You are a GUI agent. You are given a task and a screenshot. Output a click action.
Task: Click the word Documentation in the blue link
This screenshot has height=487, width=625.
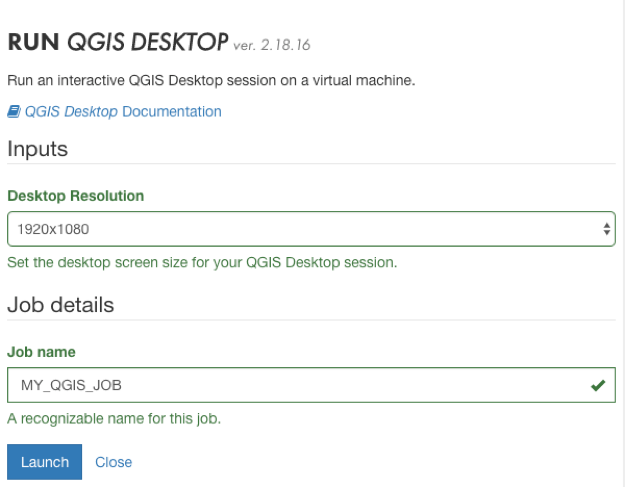pyautogui.click(x=172, y=112)
